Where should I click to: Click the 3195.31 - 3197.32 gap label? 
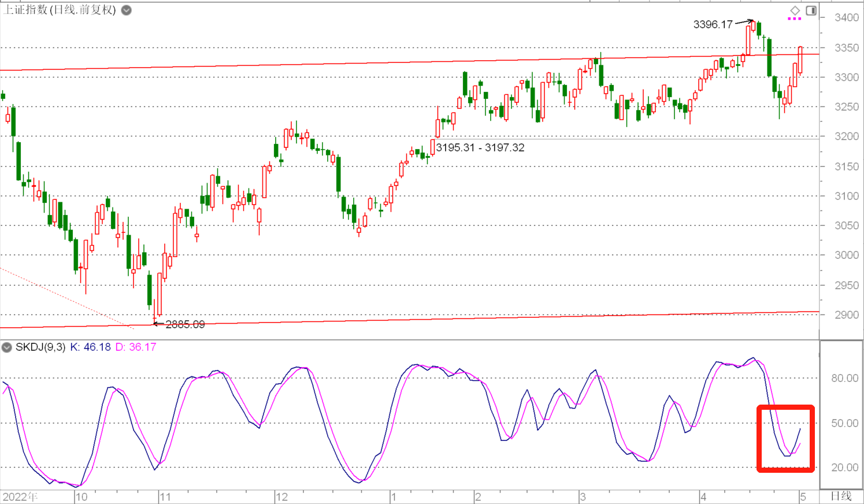[480, 147]
